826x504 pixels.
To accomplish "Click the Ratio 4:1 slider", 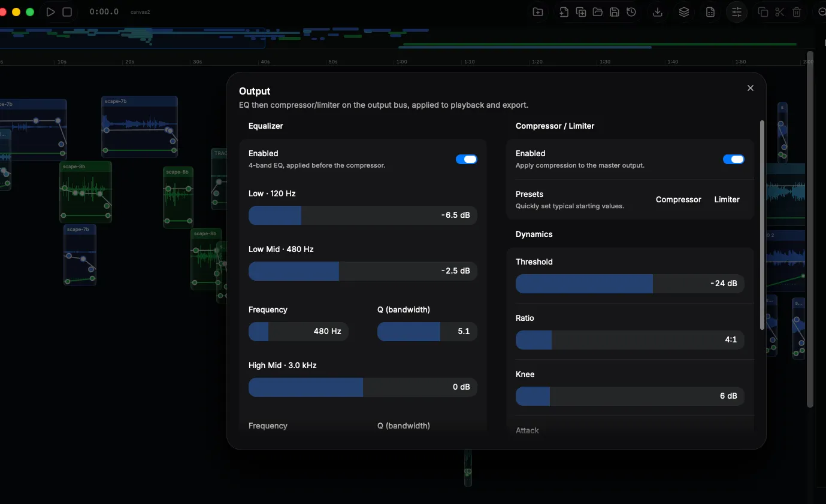I will click(x=630, y=339).
